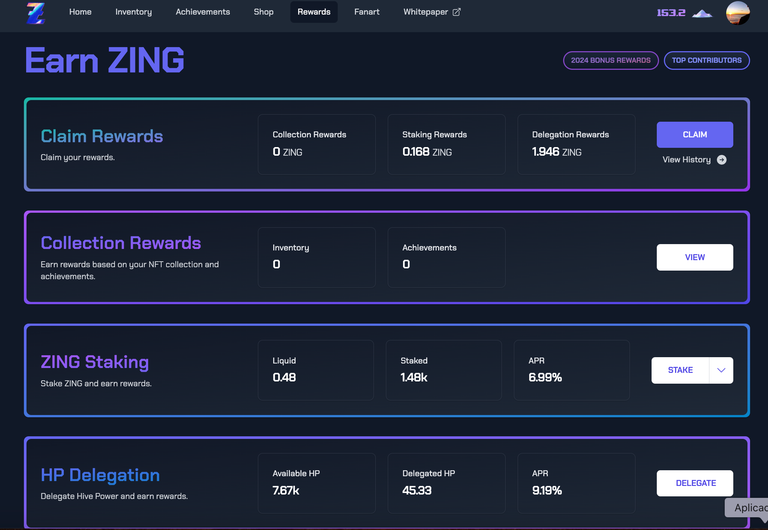Open the Achievements page
This screenshot has height=530, width=768.
203,12
